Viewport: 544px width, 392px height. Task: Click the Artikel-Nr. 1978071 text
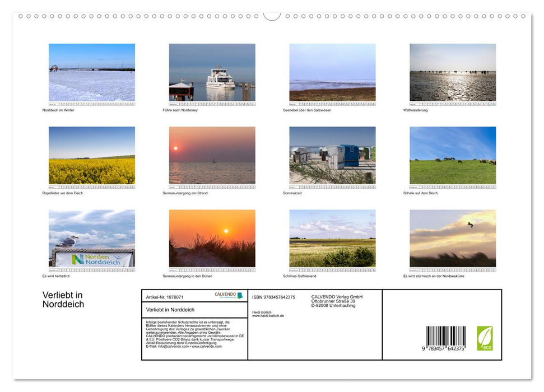[165, 297]
